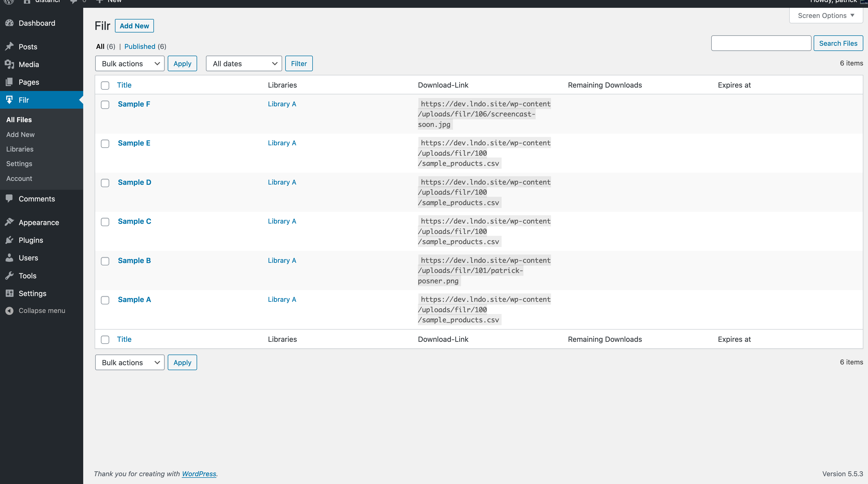Image resolution: width=868 pixels, height=484 pixels.
Task: Click the Posts pushpin icon
Action: [x=9, y=47]
